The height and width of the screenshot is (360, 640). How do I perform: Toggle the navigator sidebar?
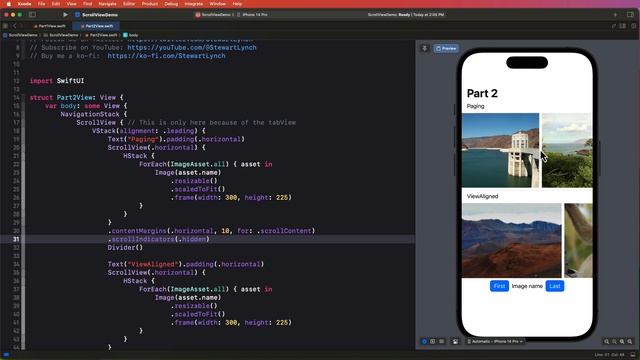click(x=32, y=15)
